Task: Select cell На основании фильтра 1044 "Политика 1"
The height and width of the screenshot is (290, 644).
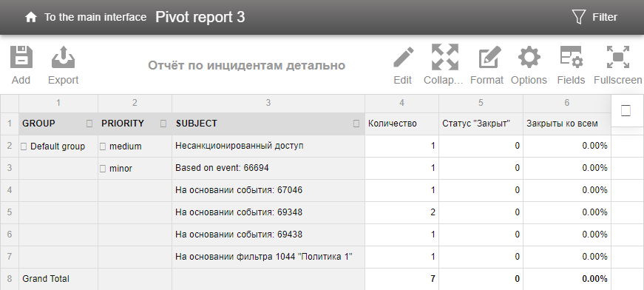Action: 268,257
